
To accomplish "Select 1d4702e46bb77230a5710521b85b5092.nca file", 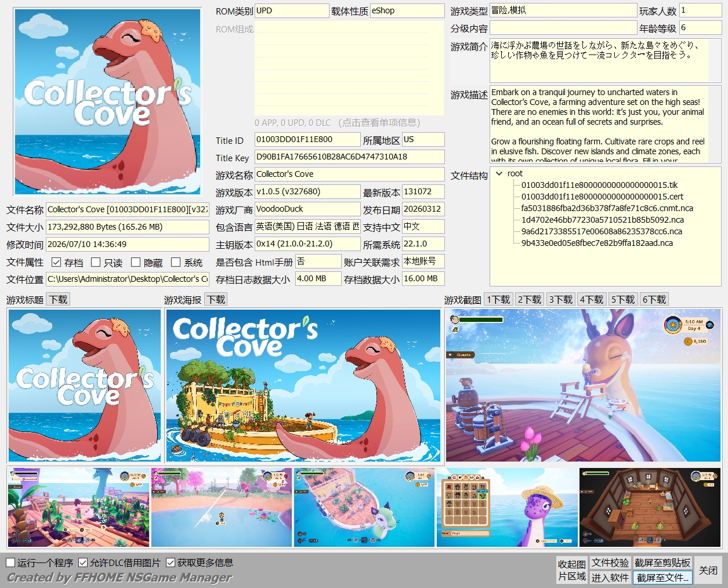I will tap(602, 220).
